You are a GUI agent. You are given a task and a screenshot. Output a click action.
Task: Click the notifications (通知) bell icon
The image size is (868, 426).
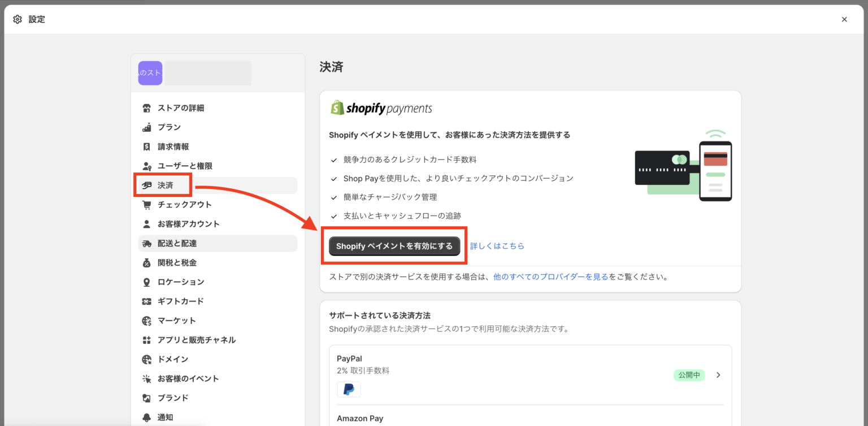[146, 417]
